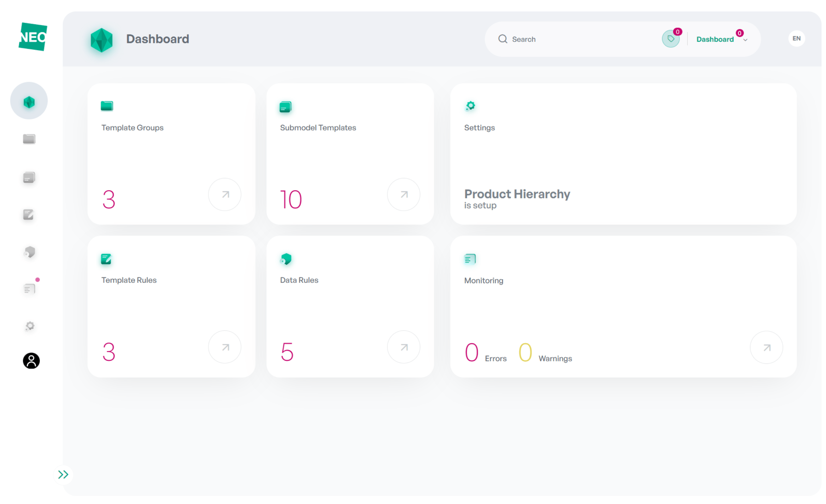Focus the Search input field
This screenshot has height=504, width=826.
pyautogui.click(x=583, y=39)
